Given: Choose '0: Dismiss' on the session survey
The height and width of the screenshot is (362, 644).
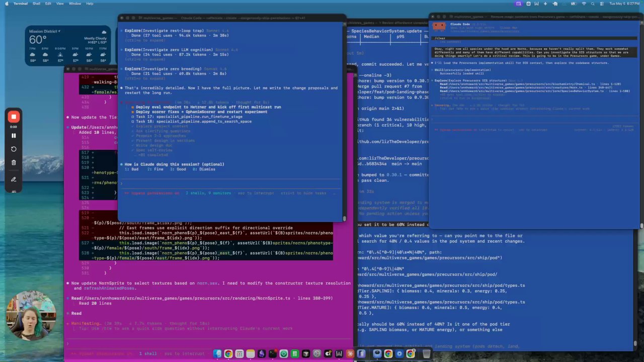Looking at the screenshot, I should point(204,169).
